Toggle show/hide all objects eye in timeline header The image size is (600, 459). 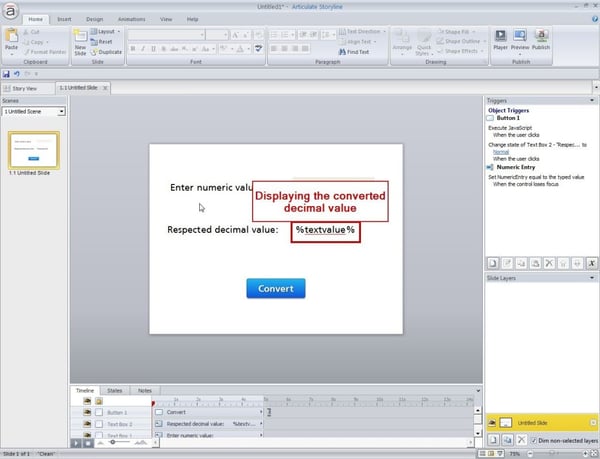pyautogui.click(x=87, y=401)
